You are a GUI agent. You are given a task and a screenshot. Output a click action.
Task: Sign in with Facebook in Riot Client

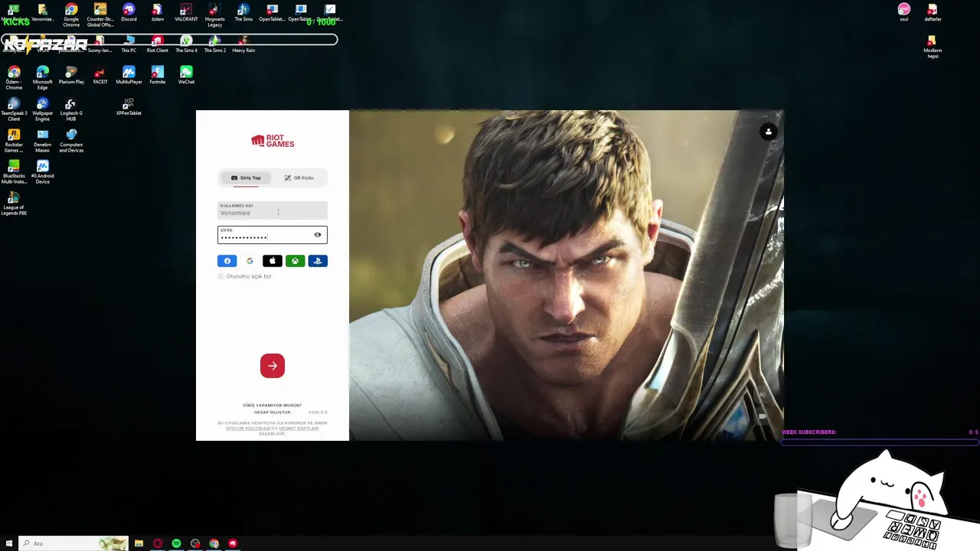[x=227, y=261]
